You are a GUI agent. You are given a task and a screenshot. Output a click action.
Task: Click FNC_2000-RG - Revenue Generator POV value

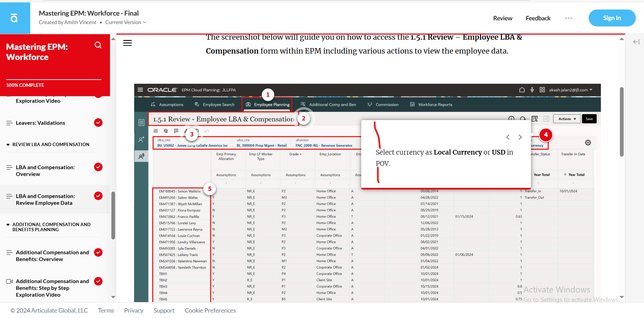(324, 145)
